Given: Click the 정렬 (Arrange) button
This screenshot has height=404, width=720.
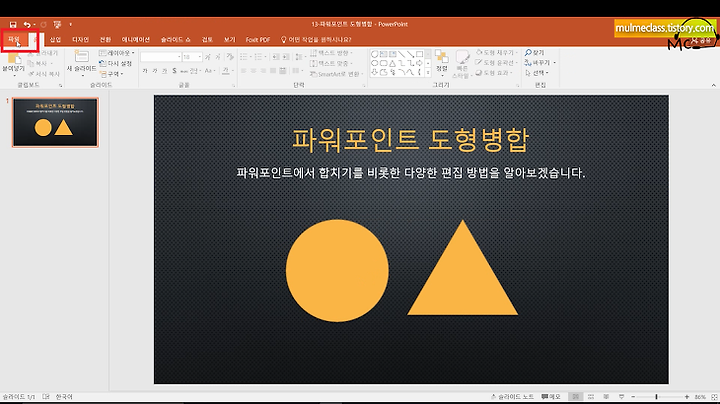Looking at the screenshot, I should [442, 62].
